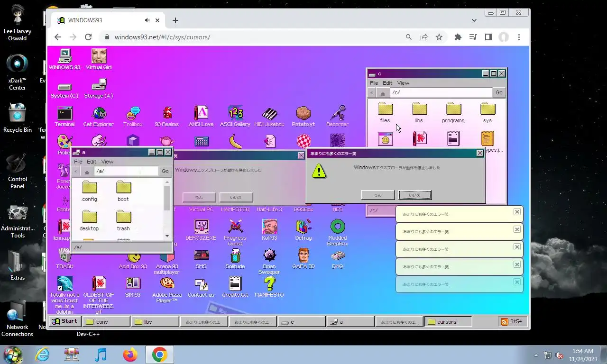The height and width of the screenshot is (364, 607).
Task: Open .config folder in a window
Action: pyautogui.click(x=89, y=191)
